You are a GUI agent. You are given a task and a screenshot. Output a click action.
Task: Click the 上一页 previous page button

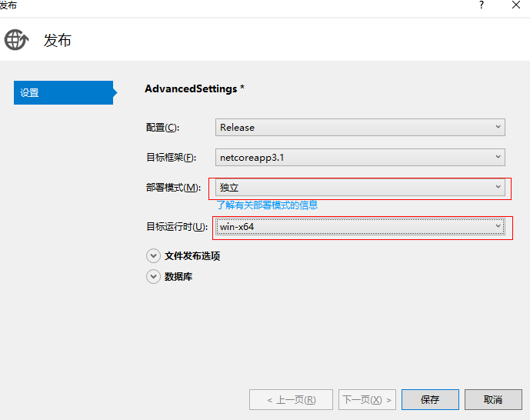[x=291, y=400]
